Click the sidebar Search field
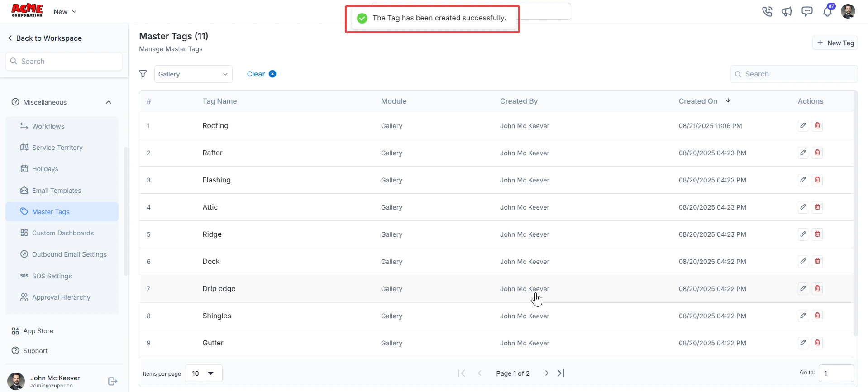The height and width of the screenshot is (392, 868). 64,62
